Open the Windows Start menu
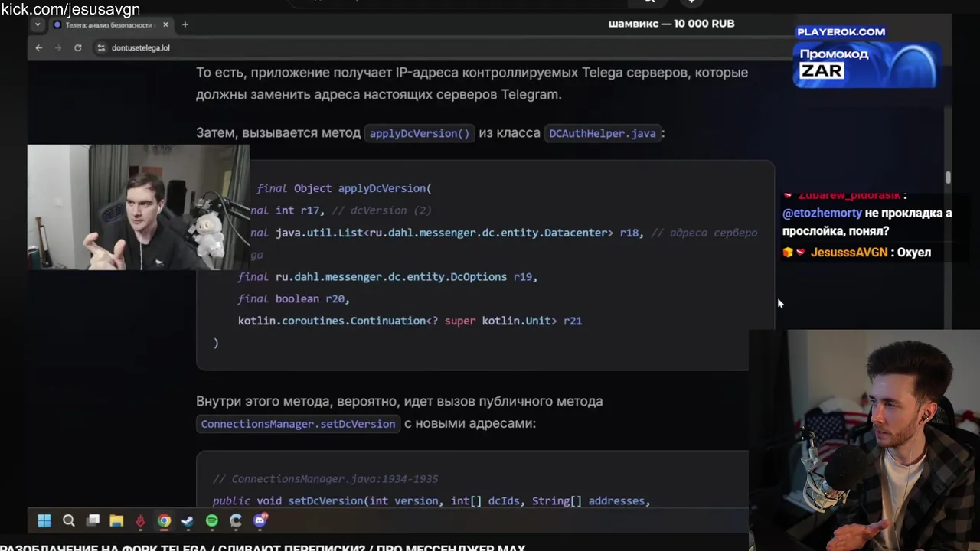Viewport: 980px width, 551px height. (x=44, y=521)
